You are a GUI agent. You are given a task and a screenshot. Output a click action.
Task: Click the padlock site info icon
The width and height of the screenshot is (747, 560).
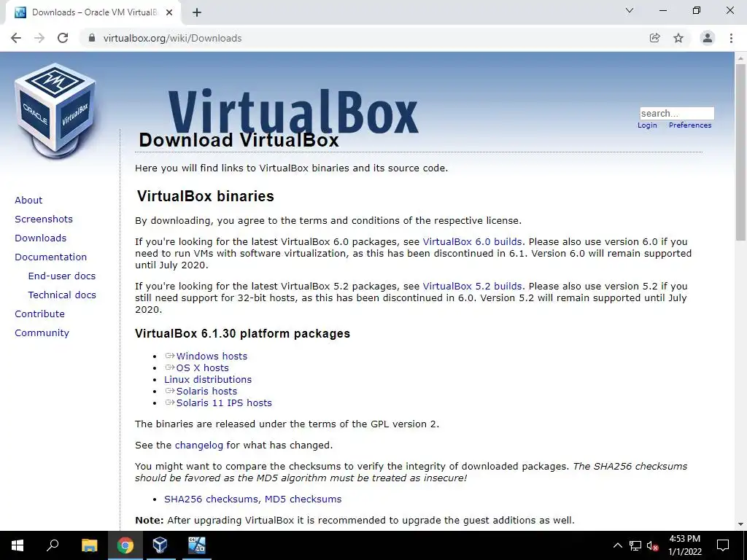pos(92,38)
